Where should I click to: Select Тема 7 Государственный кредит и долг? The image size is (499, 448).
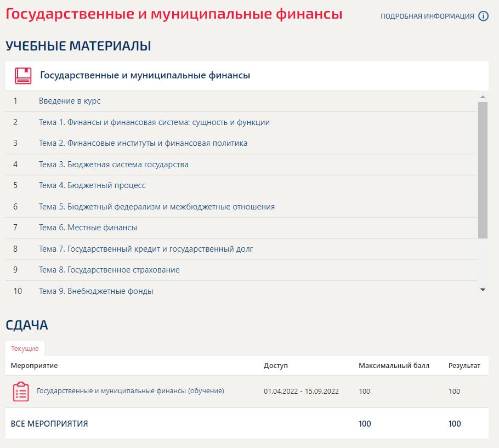pos(146,249)
